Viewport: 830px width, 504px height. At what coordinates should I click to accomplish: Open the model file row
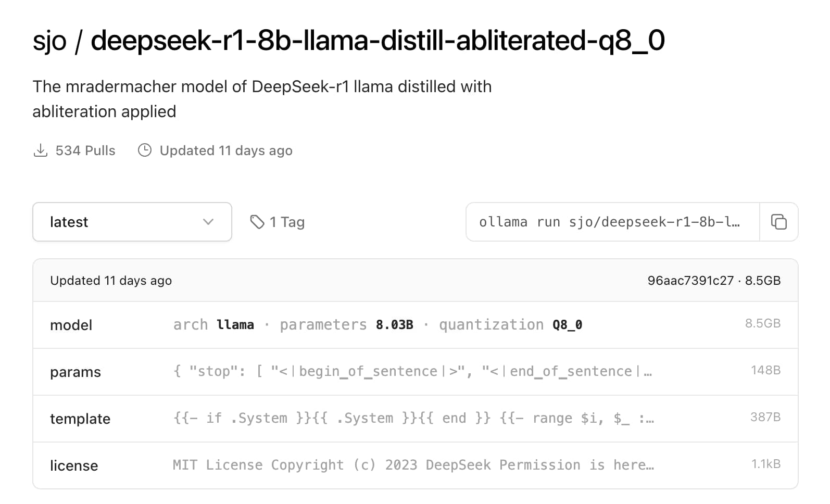[415, 325]
